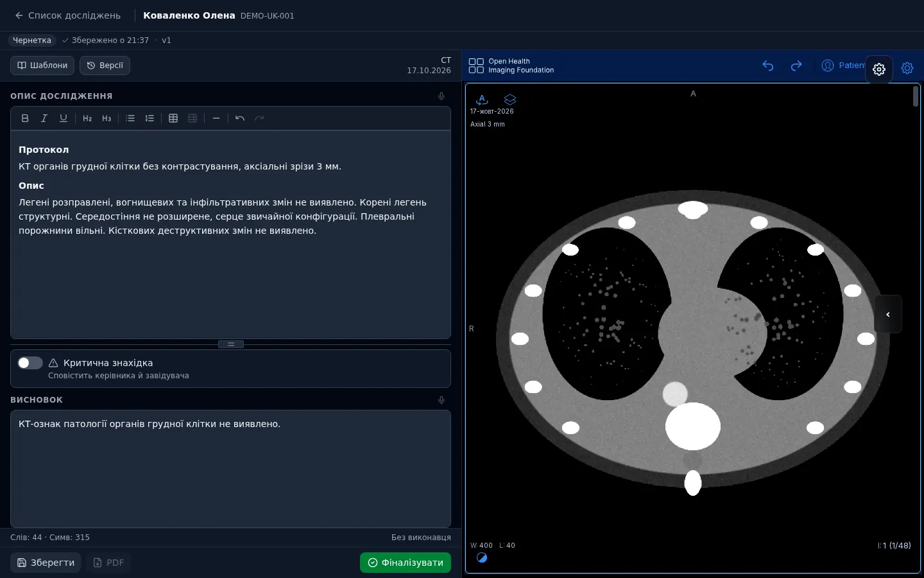Click the window/level contrast icon below W:400
The height and width of the screenshot is (578, 924).
[x=482, y=557]
